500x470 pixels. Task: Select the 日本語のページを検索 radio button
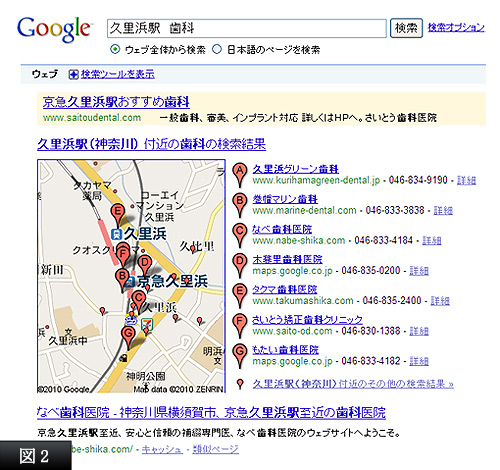[217, 49]
